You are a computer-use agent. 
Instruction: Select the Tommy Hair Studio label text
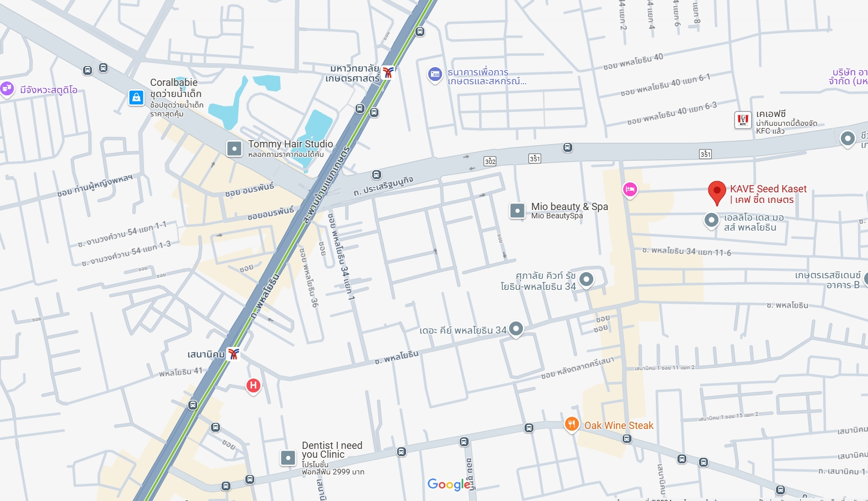coord(291,144)
